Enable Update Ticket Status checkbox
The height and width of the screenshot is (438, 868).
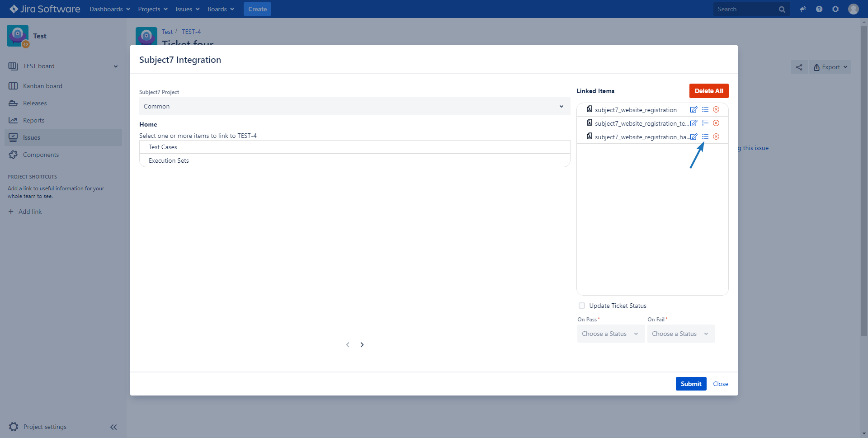click(582, 306)
